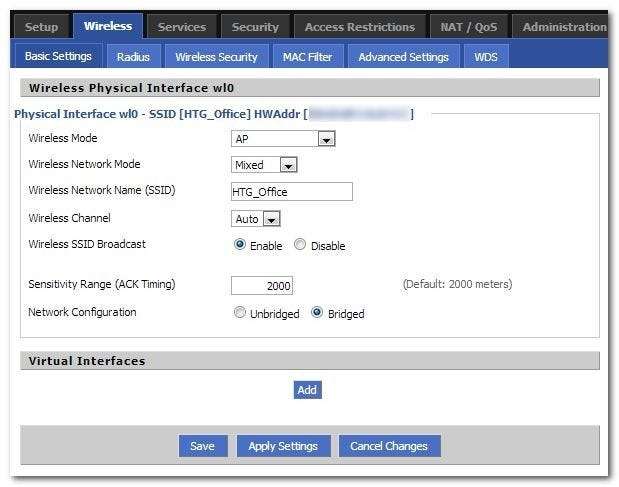Choose Unbridged network configuration

point(240,313)
